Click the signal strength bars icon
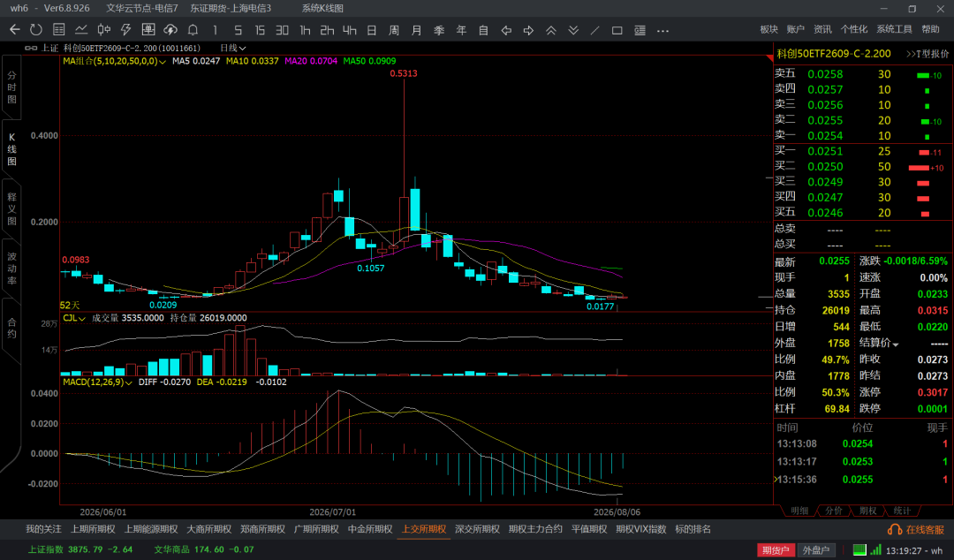954x560 pixels. 875,549
